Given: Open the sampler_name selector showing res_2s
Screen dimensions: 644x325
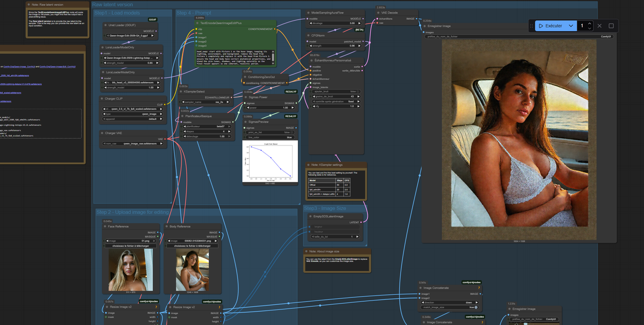Looking at the screenshot, I should point(206,102).
